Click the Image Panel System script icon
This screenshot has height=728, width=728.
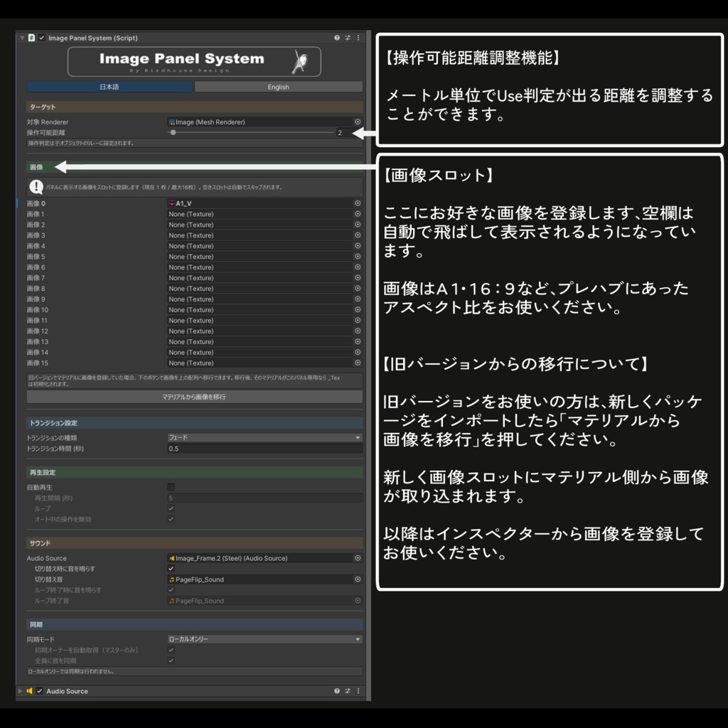(x=31, y=38)
